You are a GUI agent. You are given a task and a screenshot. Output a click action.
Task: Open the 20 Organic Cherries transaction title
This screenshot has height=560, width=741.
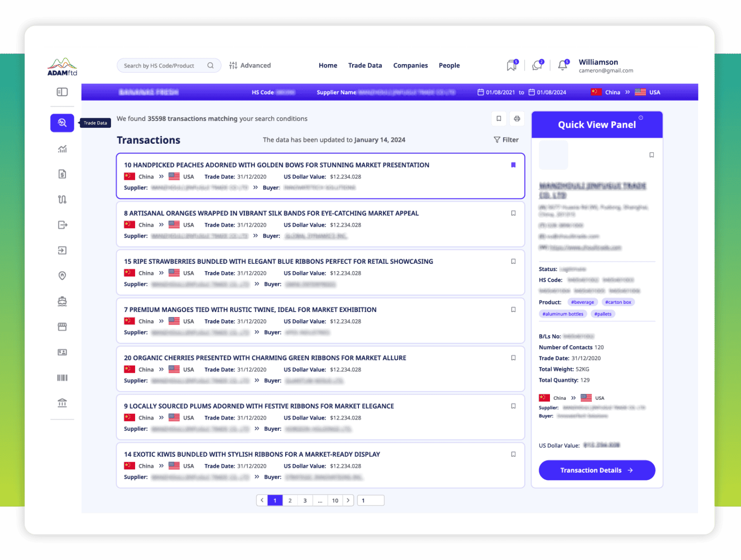click(265, 358)
